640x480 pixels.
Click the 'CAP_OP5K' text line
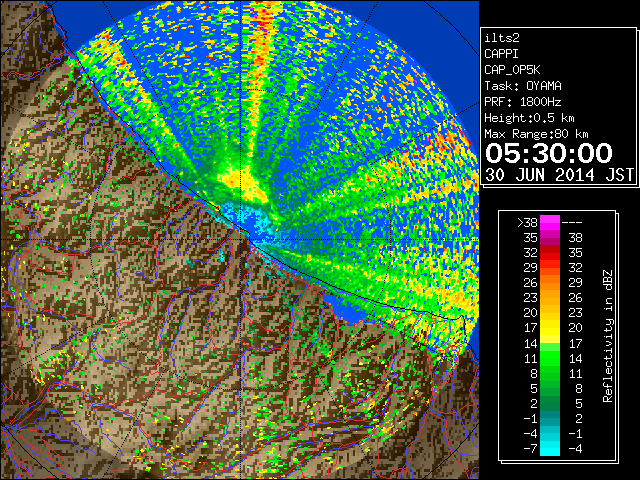click(512, 70)
